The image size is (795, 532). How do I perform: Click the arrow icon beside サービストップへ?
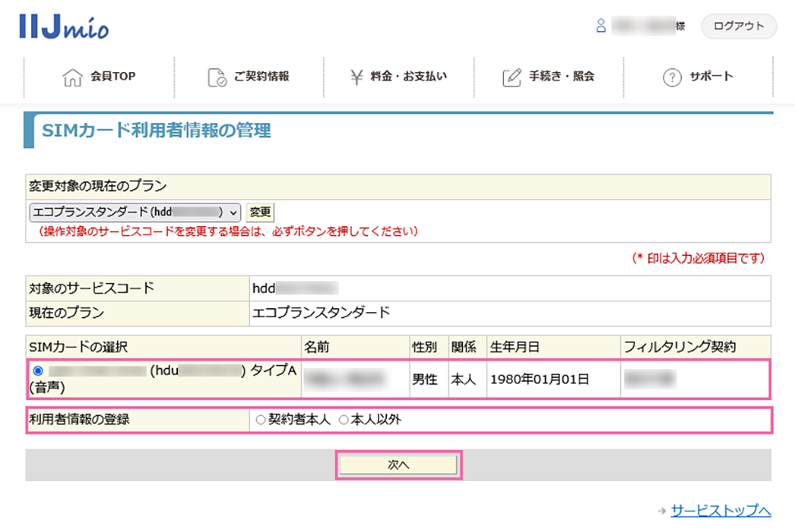pyautogui.click(x=661, y=512)
